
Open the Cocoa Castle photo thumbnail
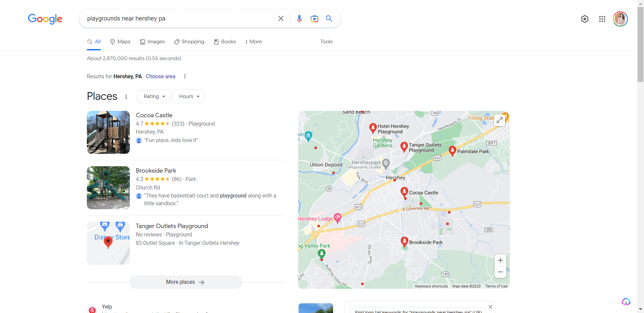tap(108, 132)
